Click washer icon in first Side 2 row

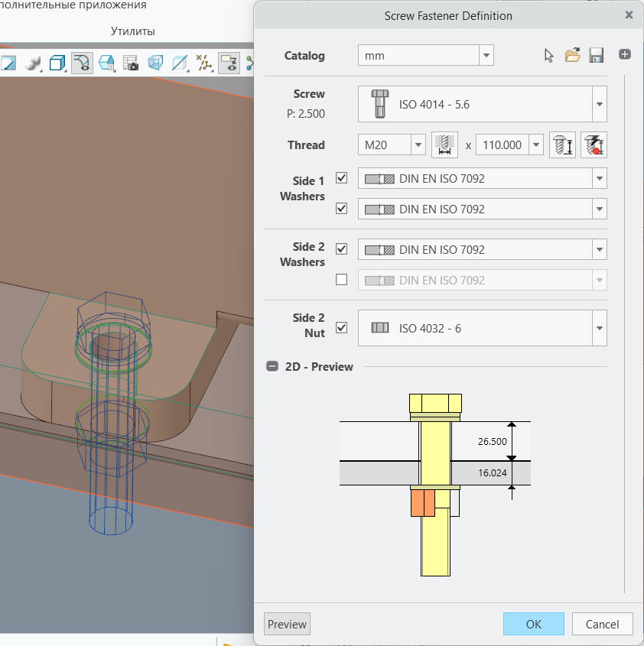click(379, 250)
